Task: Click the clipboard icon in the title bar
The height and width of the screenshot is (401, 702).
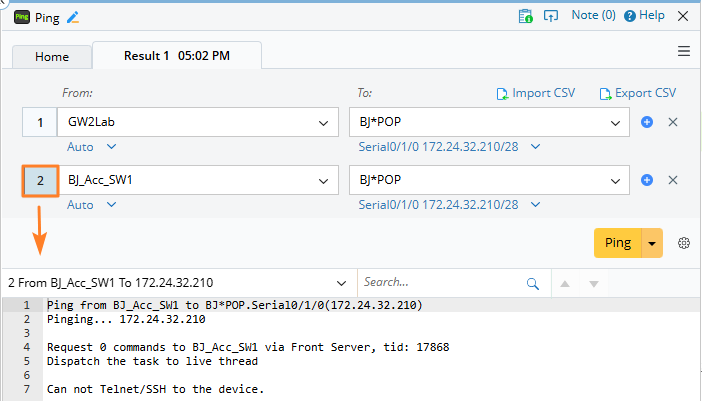Action: tap(526, 16)
